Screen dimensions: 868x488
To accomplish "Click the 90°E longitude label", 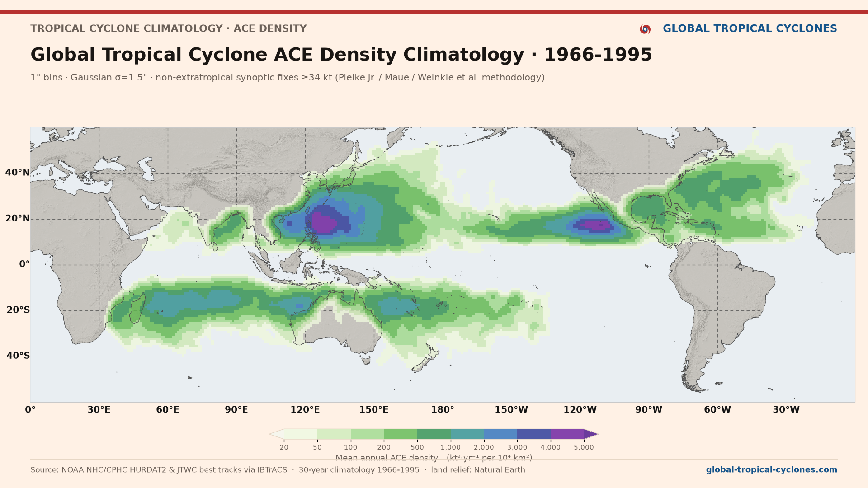I will tap(236, 410).
